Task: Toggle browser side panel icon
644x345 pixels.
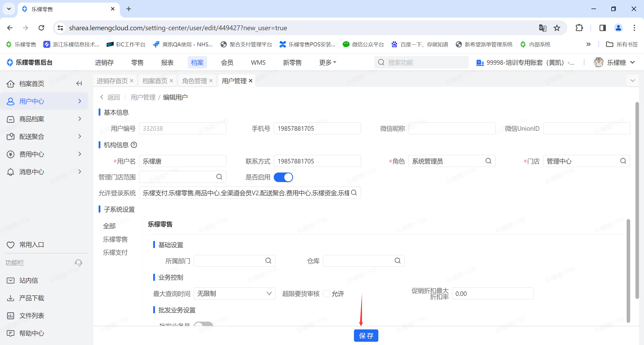Action: click(602, 28)
